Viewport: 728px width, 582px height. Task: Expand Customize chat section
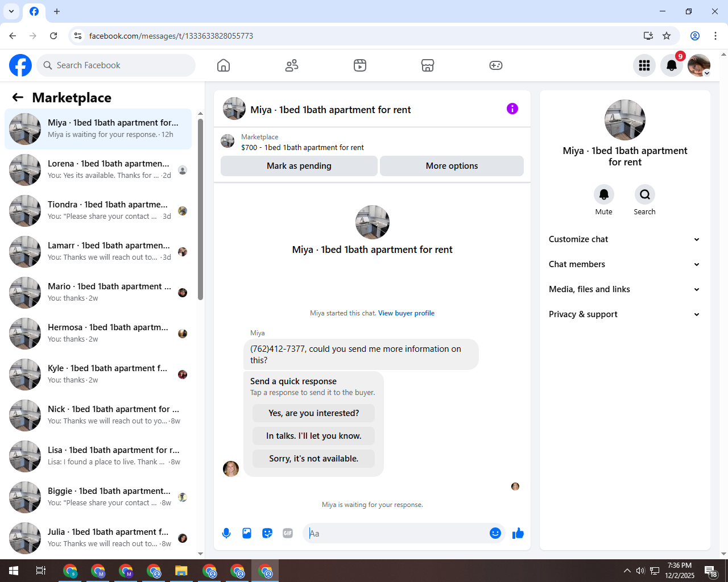pyautogui.click(x=624, y=239)
